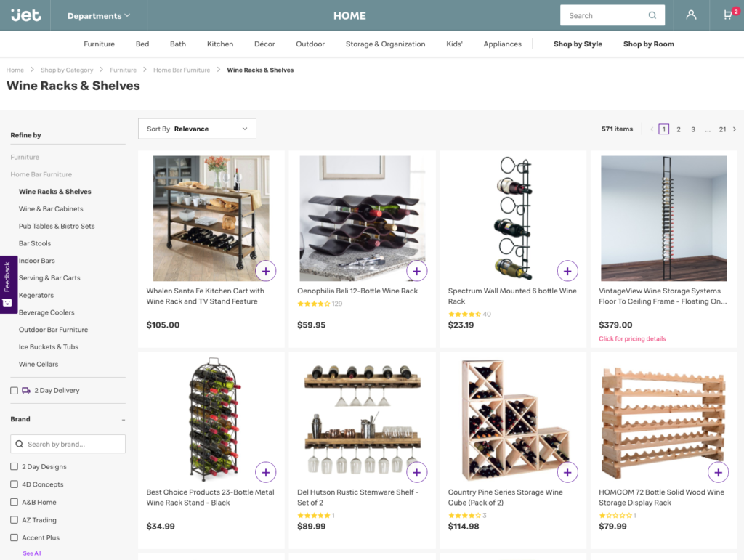Open the account profile icon
Image resolution: width=744 pixels, height=560 pixels.
[692, 15]
